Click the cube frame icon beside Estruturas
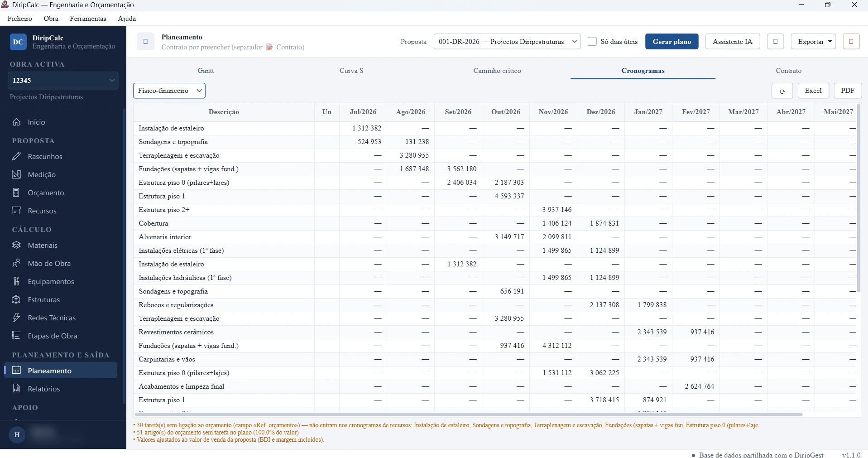Viewport: 868px width, 458px height. (x=16, y=299)
